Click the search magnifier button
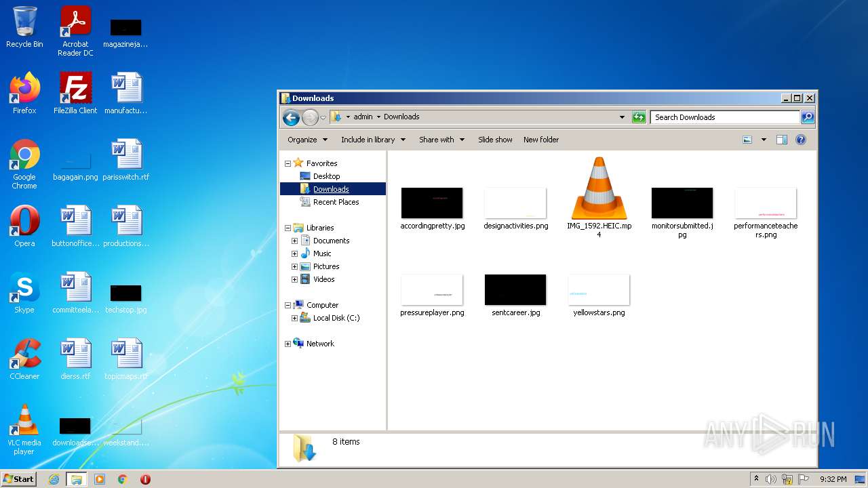 point(808,117)
